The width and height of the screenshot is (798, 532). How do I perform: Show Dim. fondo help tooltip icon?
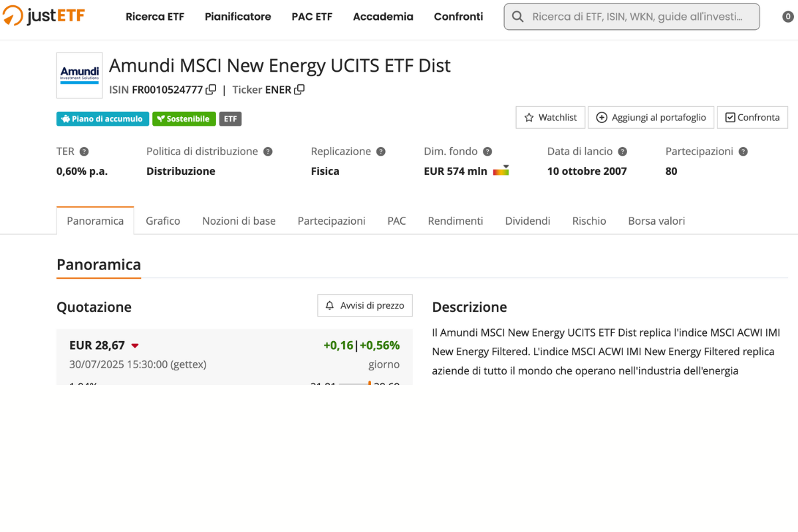point(487,152)
